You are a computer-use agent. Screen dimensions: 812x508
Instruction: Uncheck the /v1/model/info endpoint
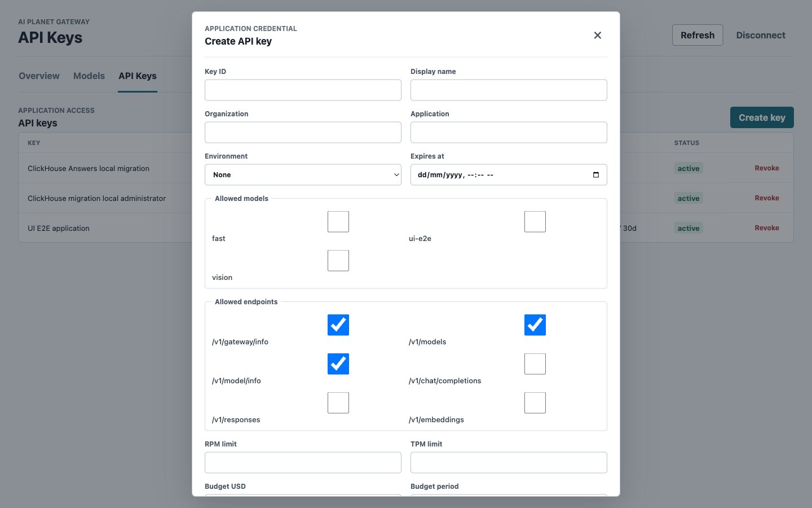point(338,364)
